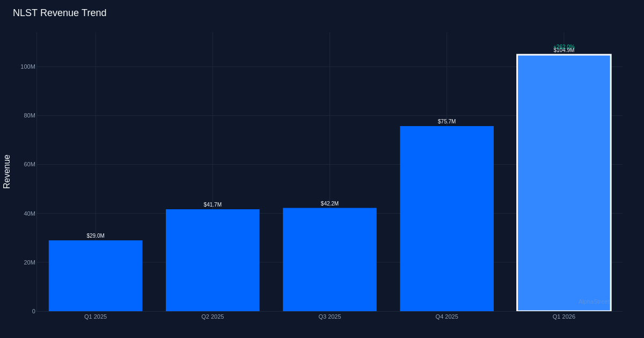Click the Revenue y-axis title

click(x=7, y=172)
